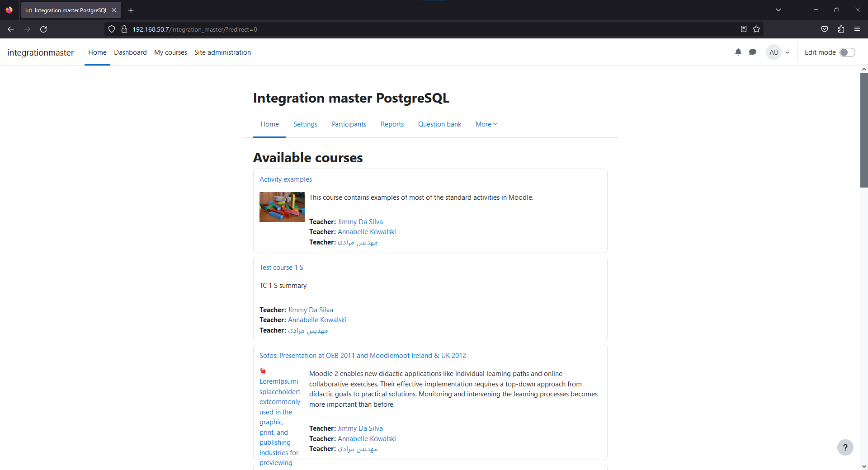Click the Integration master PostgreSQL heading

click(351, 98)
